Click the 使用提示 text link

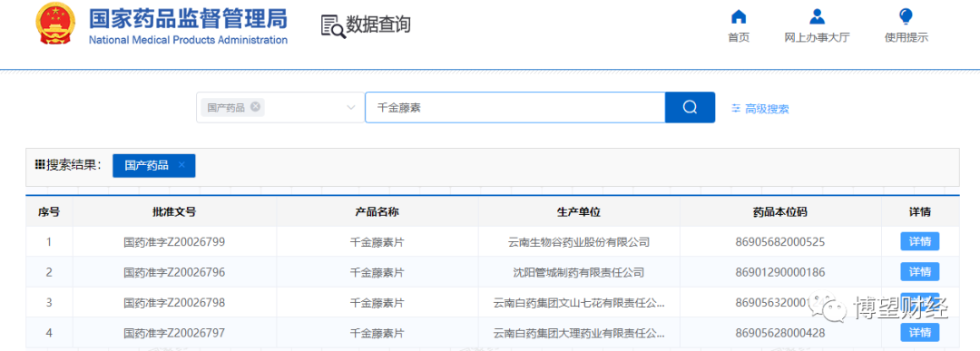point(906,37)
